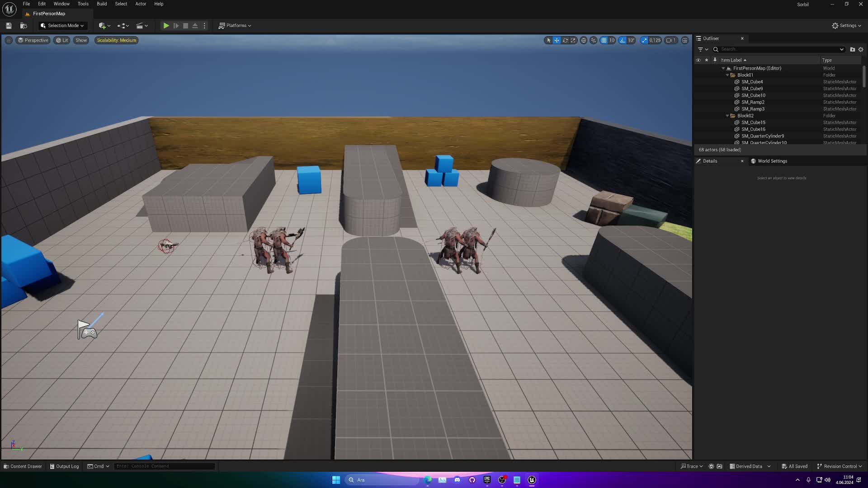Create new folder in Outliner
The image size is (868, 488).
coord(853,49)
